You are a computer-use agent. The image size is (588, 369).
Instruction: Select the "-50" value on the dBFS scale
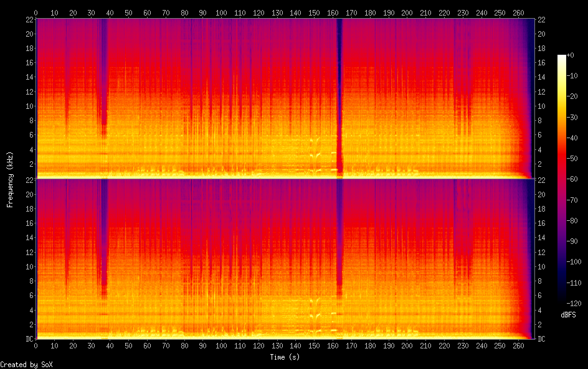572,159
